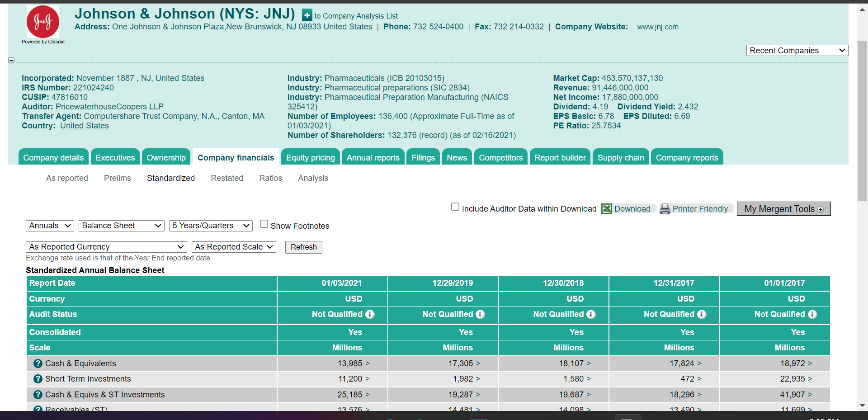The height and width of the screenshot is (420, 868).
Task: Click the Refresh button
Action: pyautogui.click(x=303, y=247)
